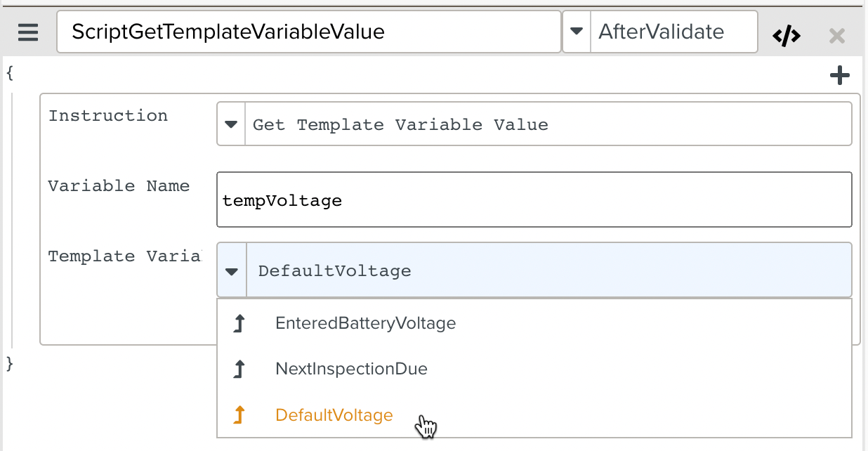Click the code view icon
868x451 pixels.
787,36
